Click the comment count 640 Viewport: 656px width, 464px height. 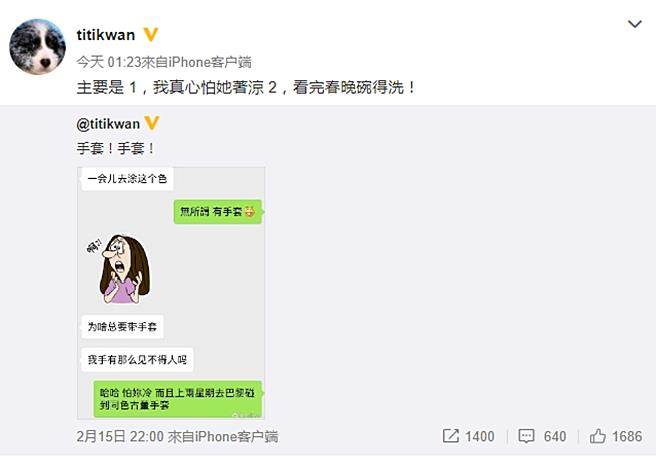(x=555, y=436)
